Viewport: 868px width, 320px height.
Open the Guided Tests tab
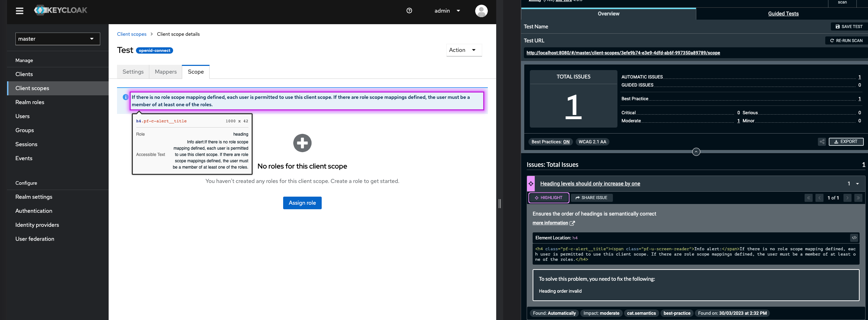point(783,13)
